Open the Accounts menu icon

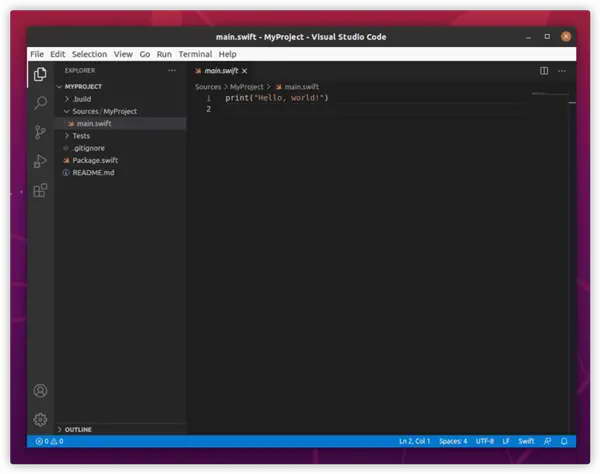pos(40,391)
